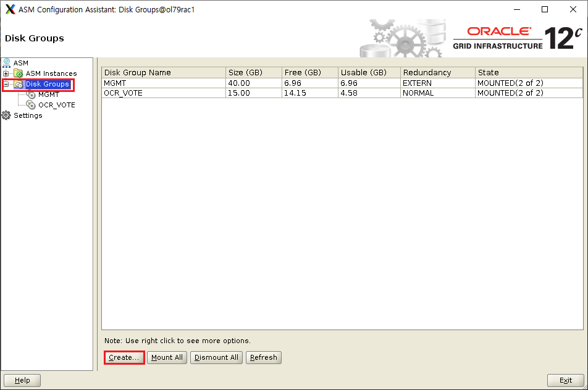This screenshot has width=588, height=390.
Task: Select the MGMT node in the tree
Action: (49, 95)
